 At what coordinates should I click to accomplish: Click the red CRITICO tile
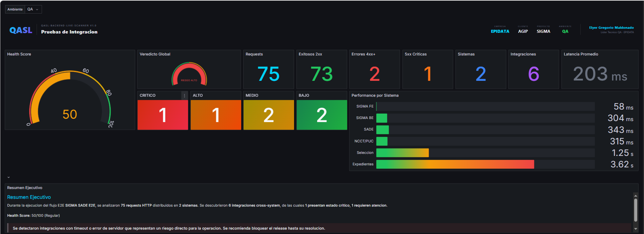[163, 115]
